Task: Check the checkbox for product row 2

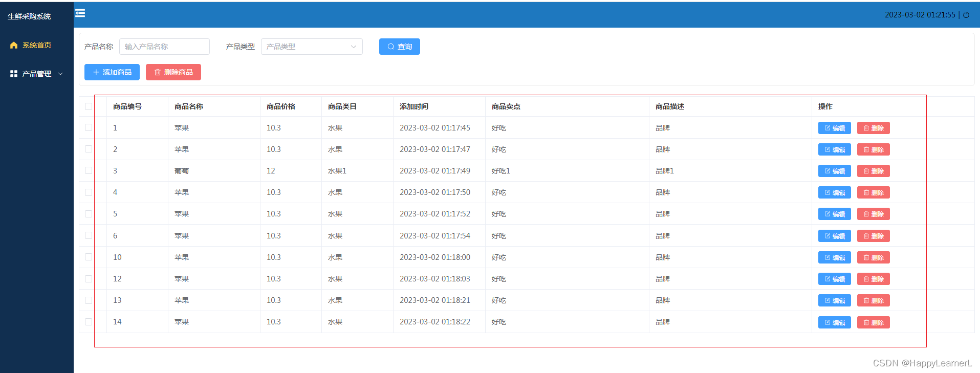Action: (x=89, y=149)
